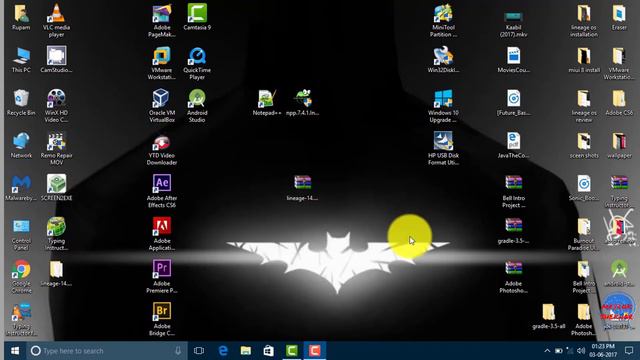Viewport: 640px width, 360px height.
Task: Launch Camtasia 9 desktop shortcut
Action: pyautogui.click(x=197, y=17)
